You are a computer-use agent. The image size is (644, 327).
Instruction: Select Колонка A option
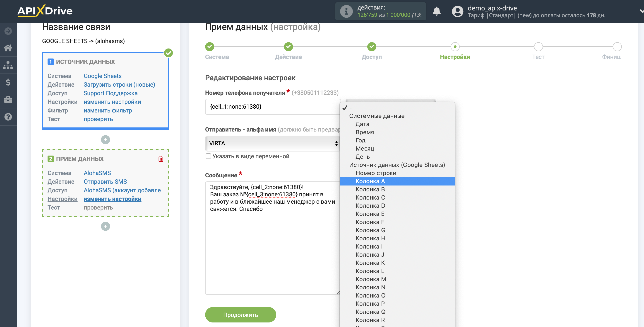397,181
